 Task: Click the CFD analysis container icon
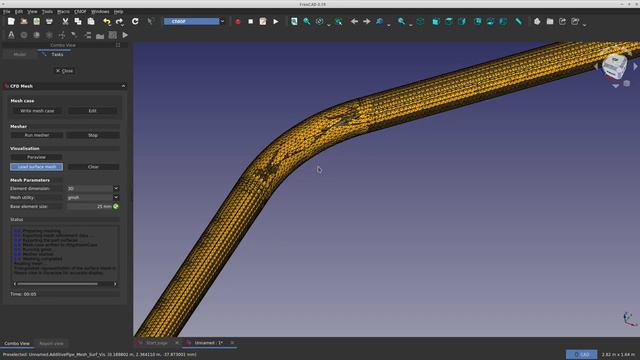coord(11,35)
